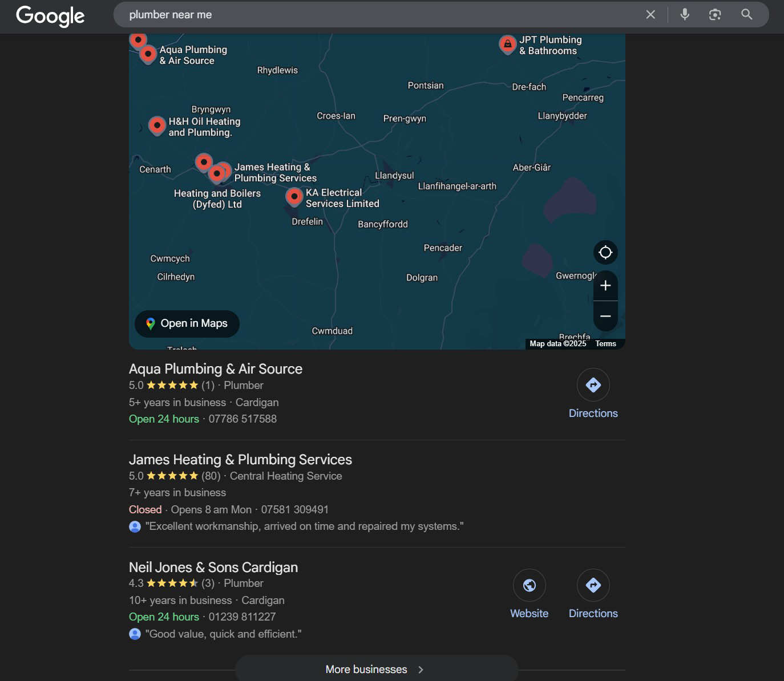Expand More businesses list
Viewport: 784px width, 681px height.
tap(376, 669)
